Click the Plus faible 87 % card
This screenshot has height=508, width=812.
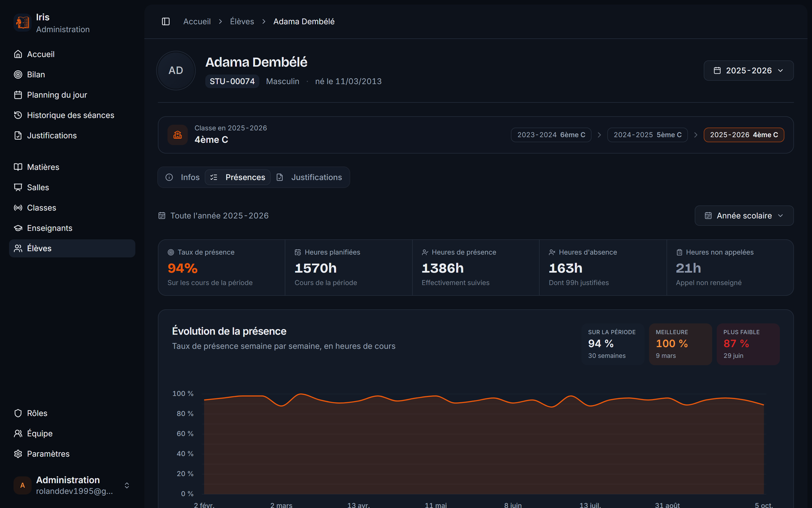(x=748, y=344)
